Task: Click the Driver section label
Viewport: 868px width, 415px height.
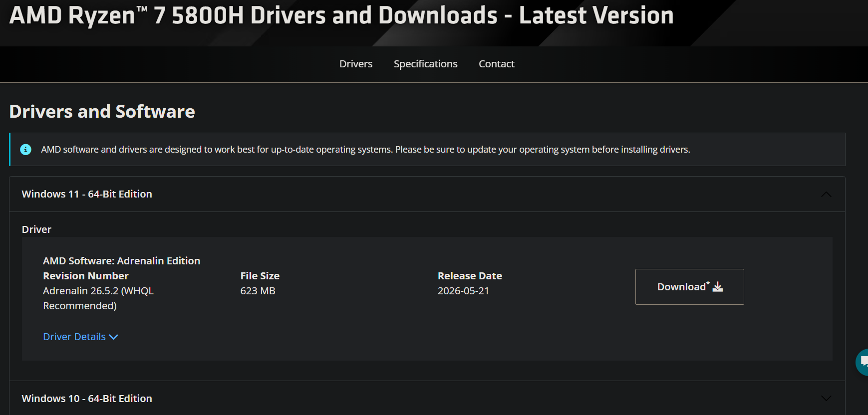Action: 36,229
